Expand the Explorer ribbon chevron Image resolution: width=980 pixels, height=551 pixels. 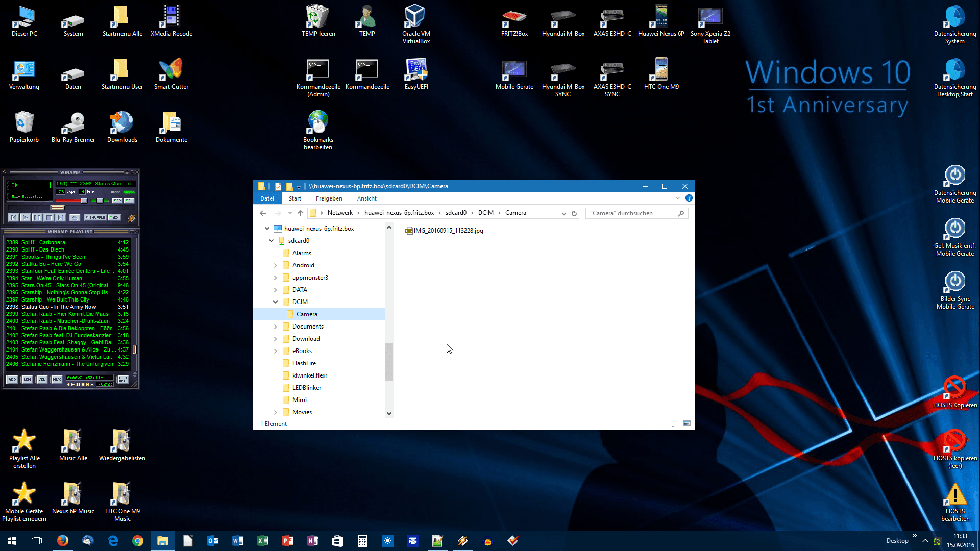pos(677,198)
